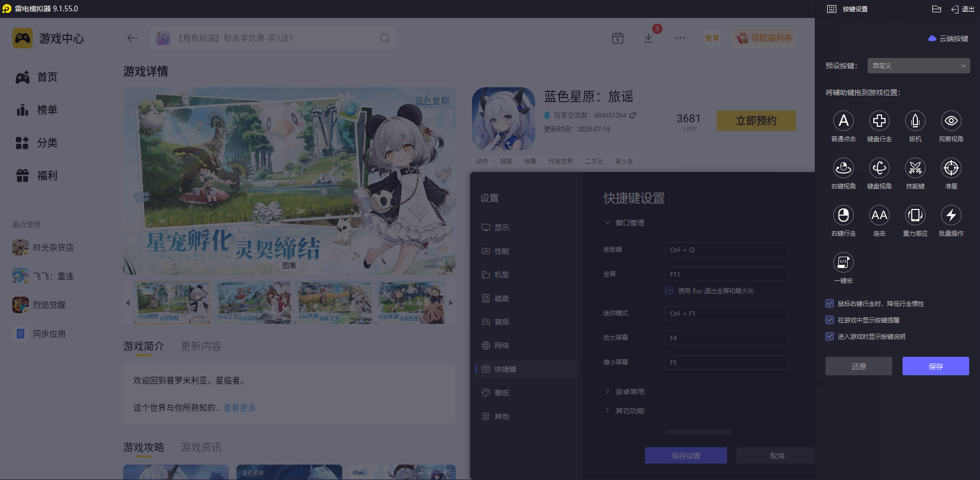Viewport: 980px width, 480px height.
Task: Select the 批量操作 mapping icon
Action: click(951, 216)
